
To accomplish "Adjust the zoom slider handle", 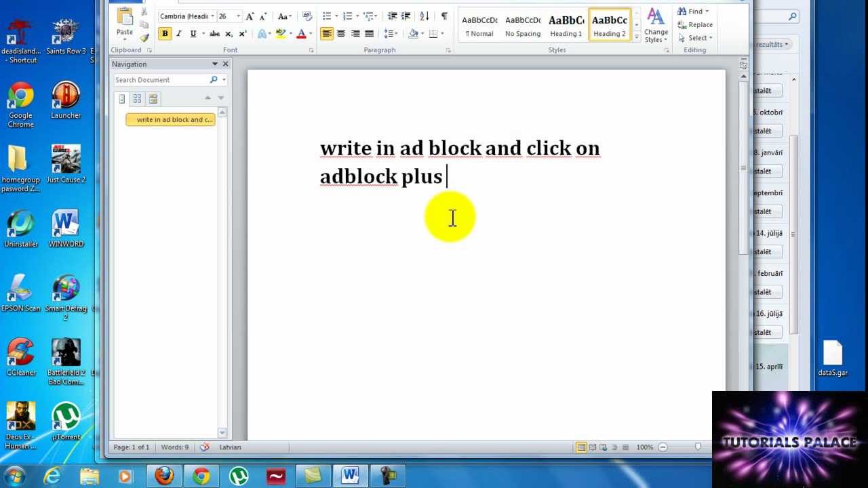I will coord(698,447).
